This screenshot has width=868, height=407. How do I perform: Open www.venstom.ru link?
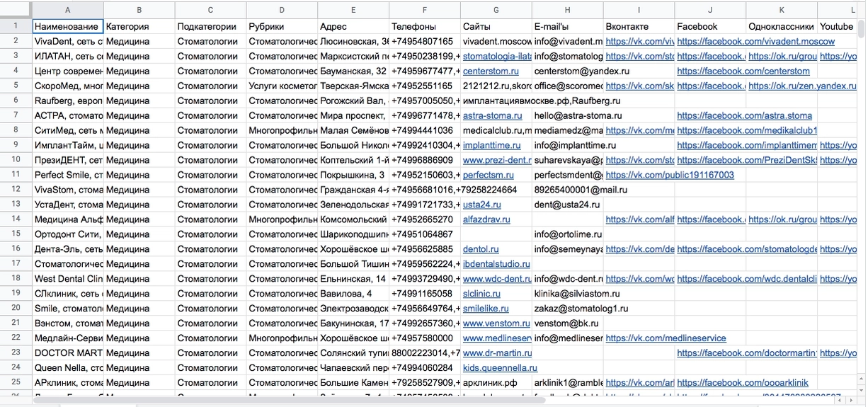click(496, 323)
